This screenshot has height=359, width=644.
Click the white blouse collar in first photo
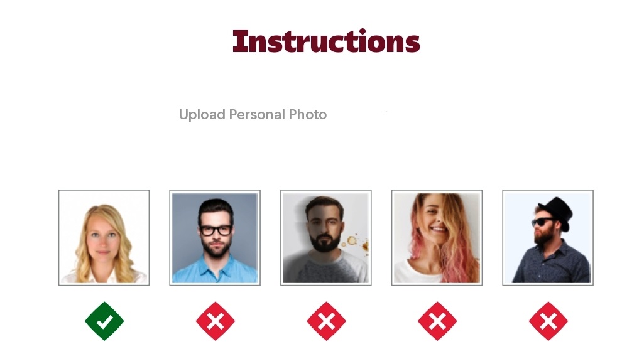tap(104, 277)
